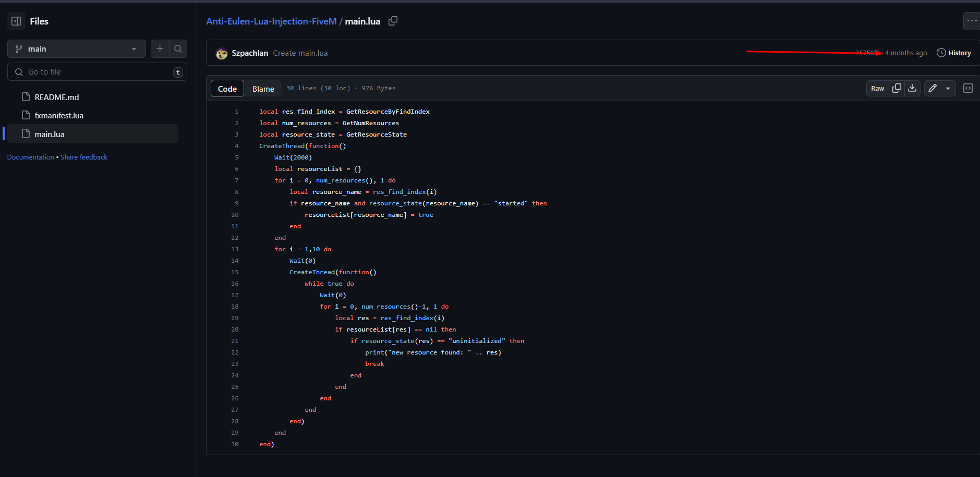The height and width of the screenshot is (477, 980).
Task: Open the Share feedback link
Action: [84, 157]
